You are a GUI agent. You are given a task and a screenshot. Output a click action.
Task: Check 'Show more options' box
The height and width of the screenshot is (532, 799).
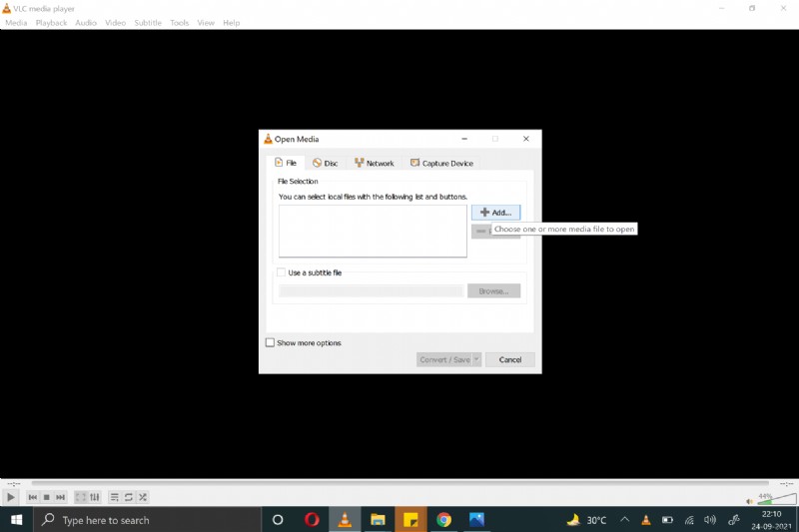click(x=270, y=342)
